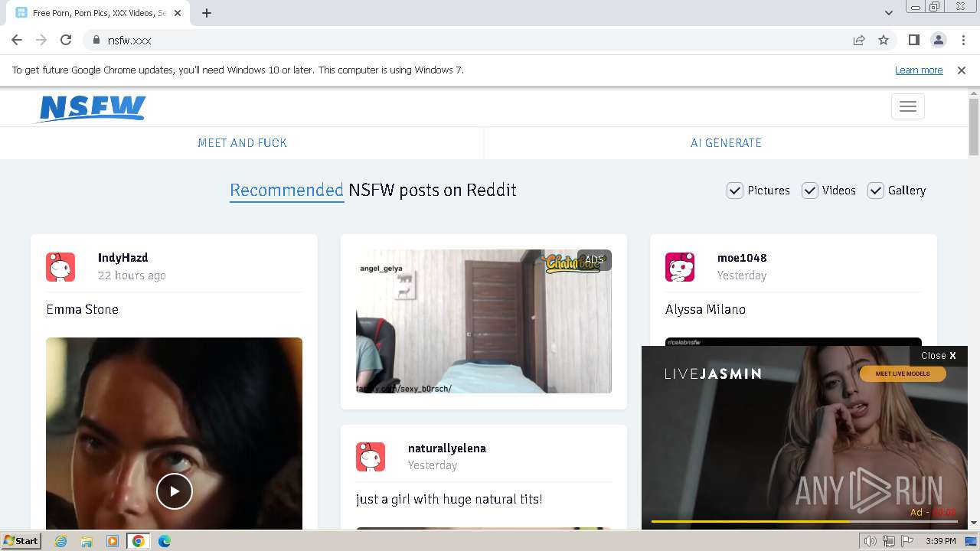
Task: Open naturallyelena's username link
Action: [447, 448]
